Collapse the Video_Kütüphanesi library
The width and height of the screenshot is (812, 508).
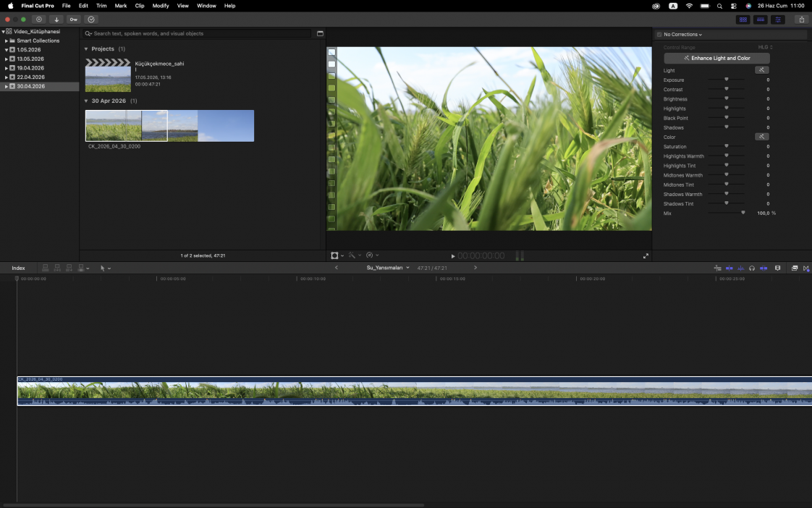coord(3,32)
